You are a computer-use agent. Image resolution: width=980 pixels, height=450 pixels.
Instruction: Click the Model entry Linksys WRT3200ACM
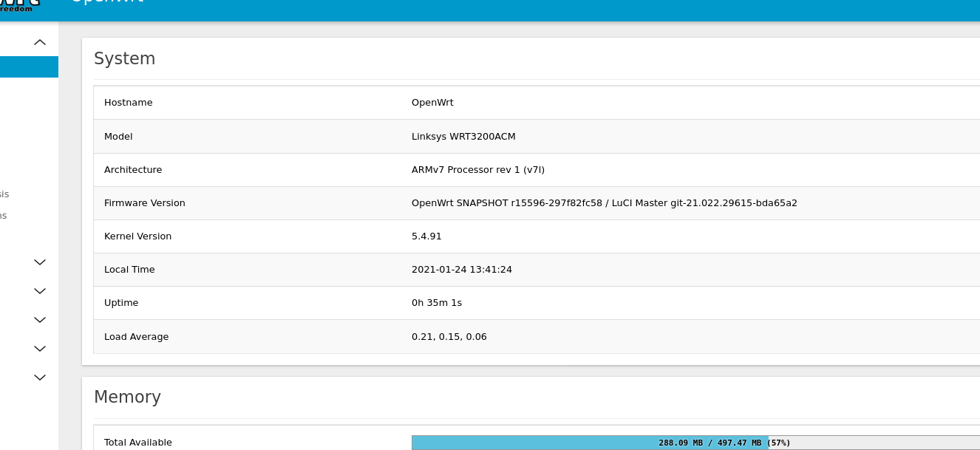(x=463, y=136)
